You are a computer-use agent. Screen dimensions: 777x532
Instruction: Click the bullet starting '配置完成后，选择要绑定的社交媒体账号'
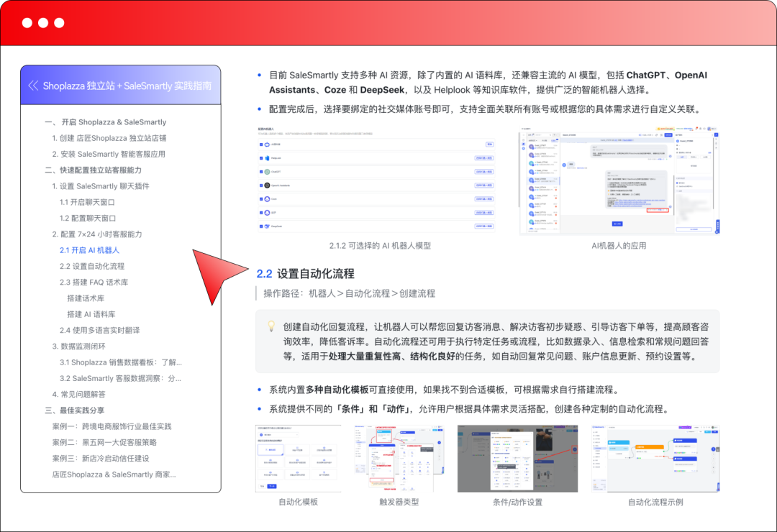[486, 109]
